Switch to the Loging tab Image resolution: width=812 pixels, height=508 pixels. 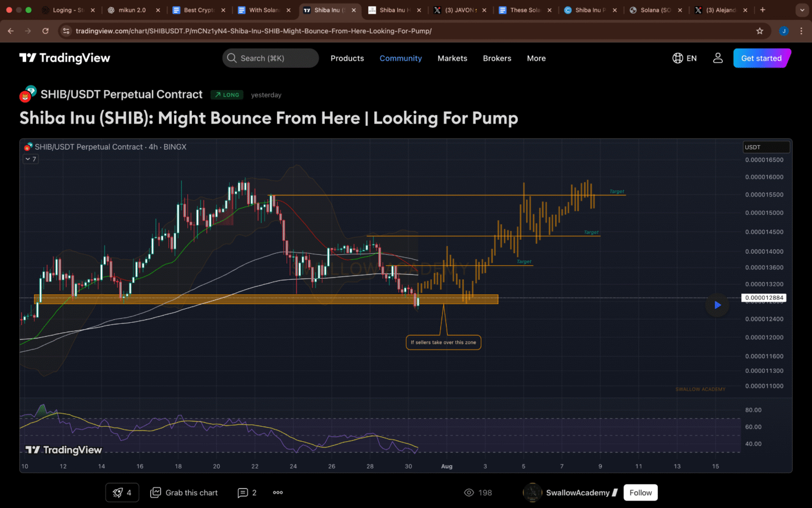[68, 10]
